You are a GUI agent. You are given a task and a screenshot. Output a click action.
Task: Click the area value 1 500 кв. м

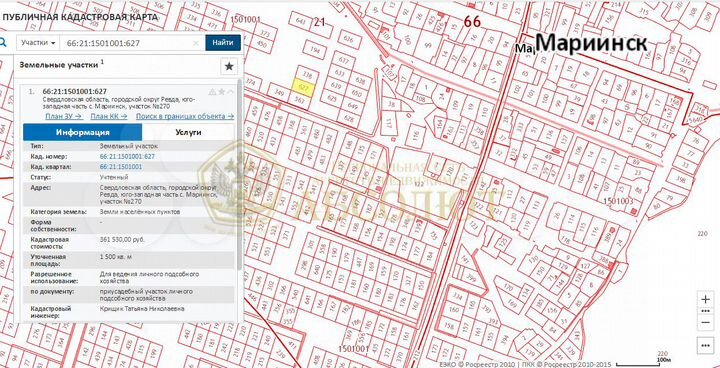pyautogui.click(x=116, y=257)
